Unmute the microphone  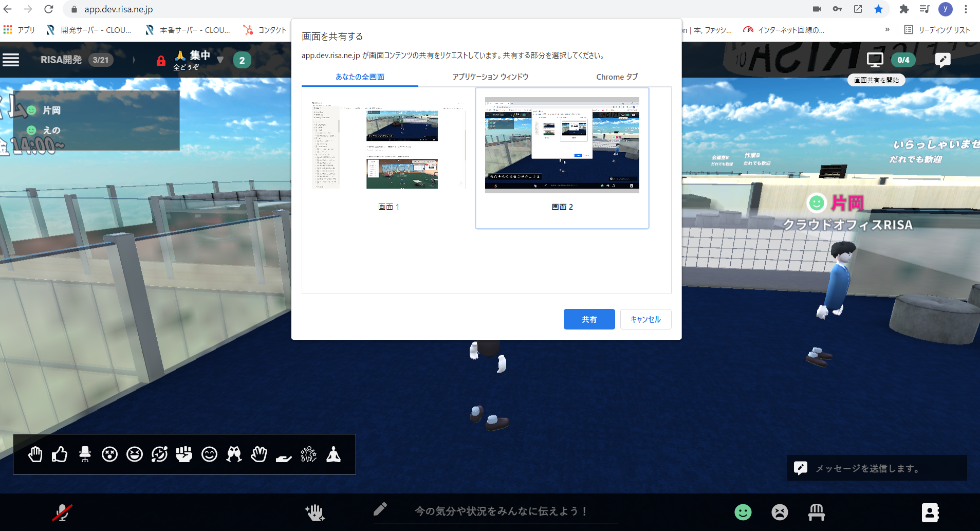tap(62, 512)
